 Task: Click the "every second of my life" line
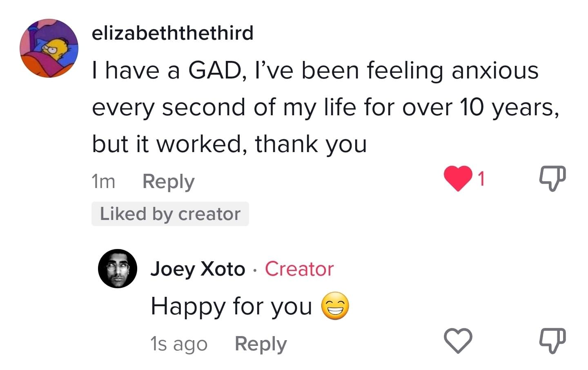pyautogui.click(x=325, y=108)
